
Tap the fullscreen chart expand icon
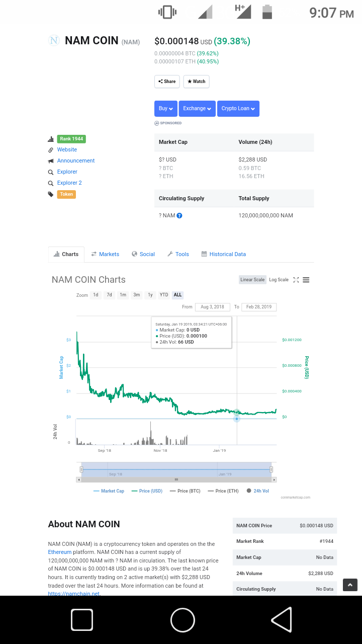pos(296,280)
